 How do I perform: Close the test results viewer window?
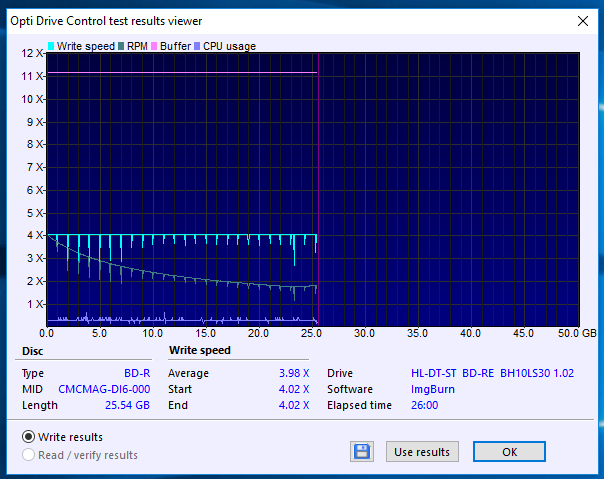583,21
